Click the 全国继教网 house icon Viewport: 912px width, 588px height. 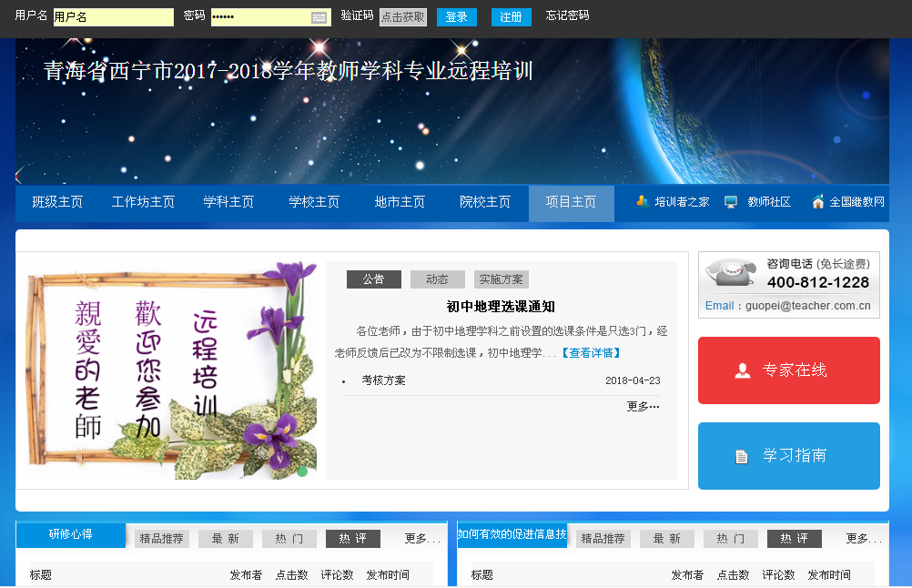pos(818,202)
